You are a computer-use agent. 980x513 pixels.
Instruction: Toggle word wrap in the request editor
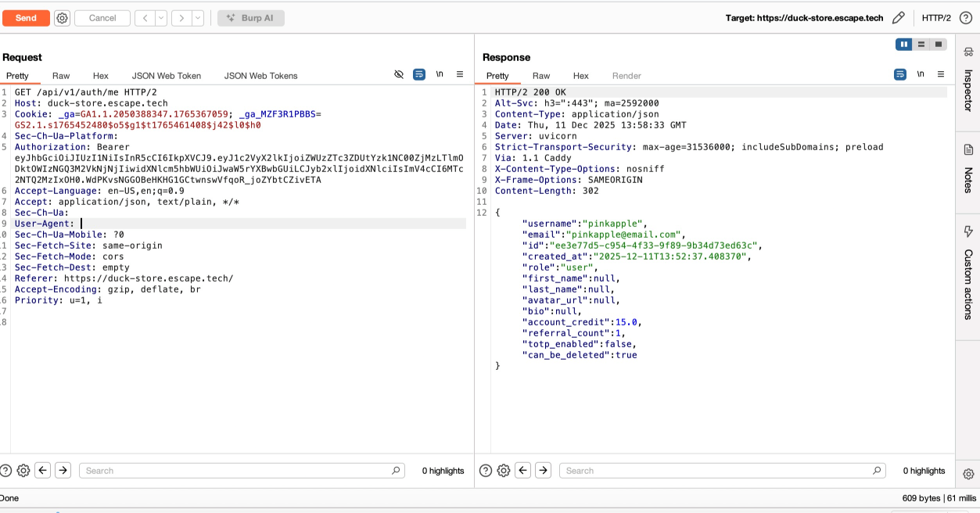[419, 74]
